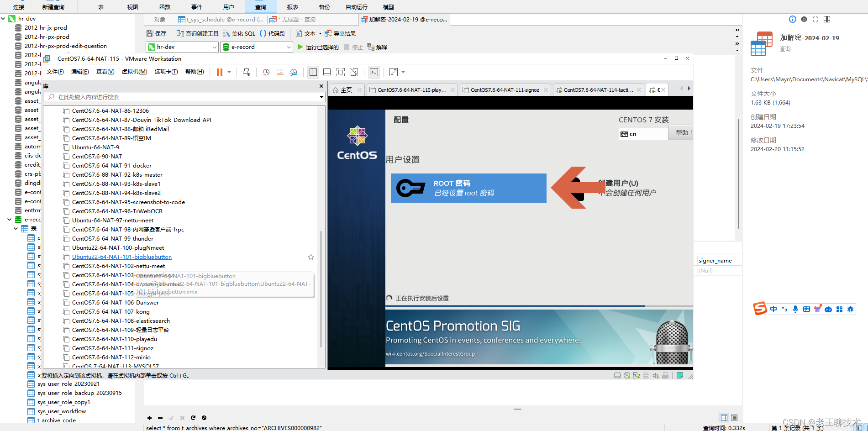Toggle the library sidebar view in VMware
The image size is (868, 431).
313,72
